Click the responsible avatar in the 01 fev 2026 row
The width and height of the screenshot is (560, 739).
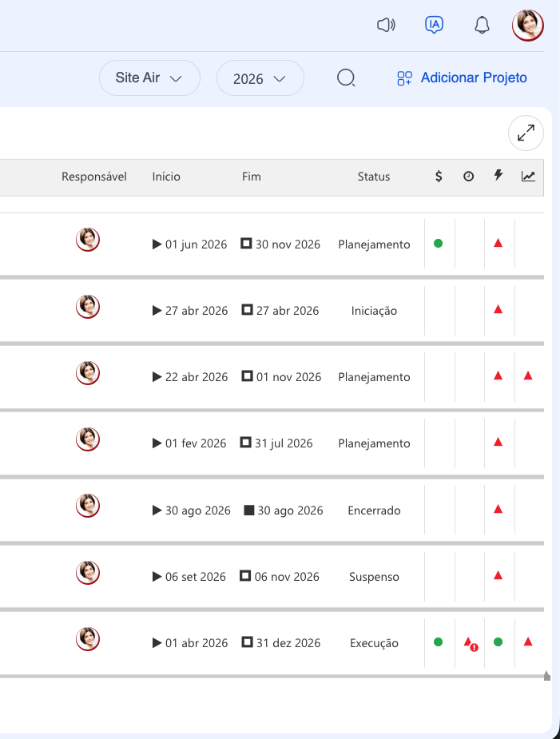tap(88, 439)
